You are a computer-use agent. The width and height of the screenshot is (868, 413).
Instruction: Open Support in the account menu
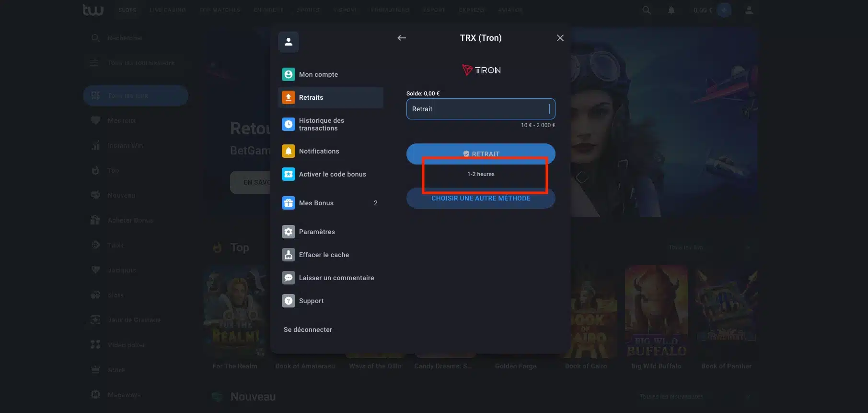pos(331,301)
